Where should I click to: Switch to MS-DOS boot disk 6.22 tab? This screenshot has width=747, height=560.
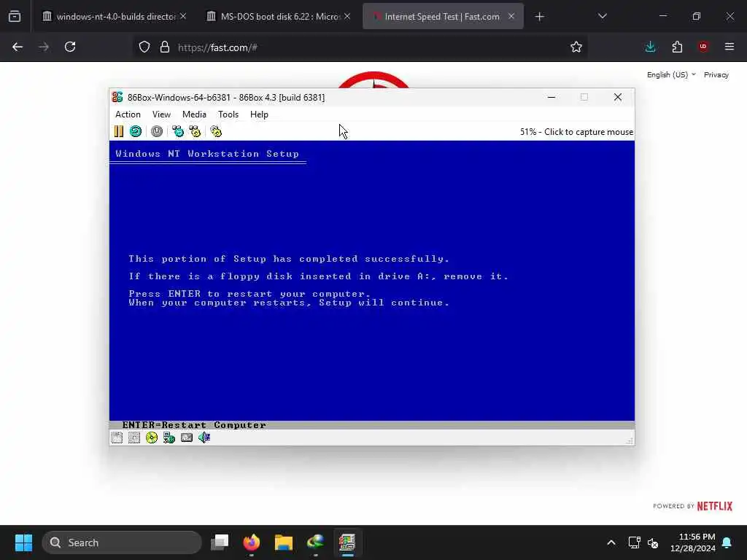pyautogui.click(x=279, y=17)
